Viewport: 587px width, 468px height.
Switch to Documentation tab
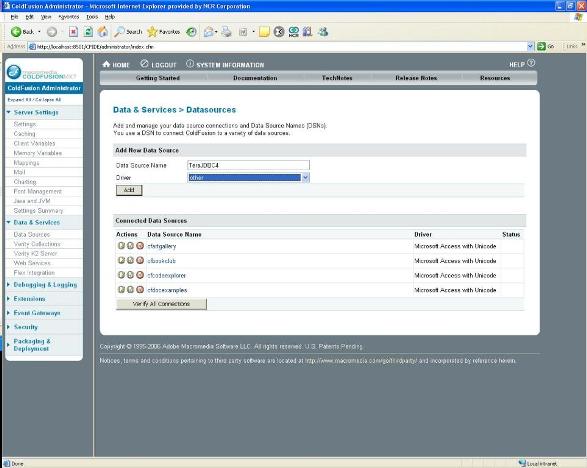255,78
